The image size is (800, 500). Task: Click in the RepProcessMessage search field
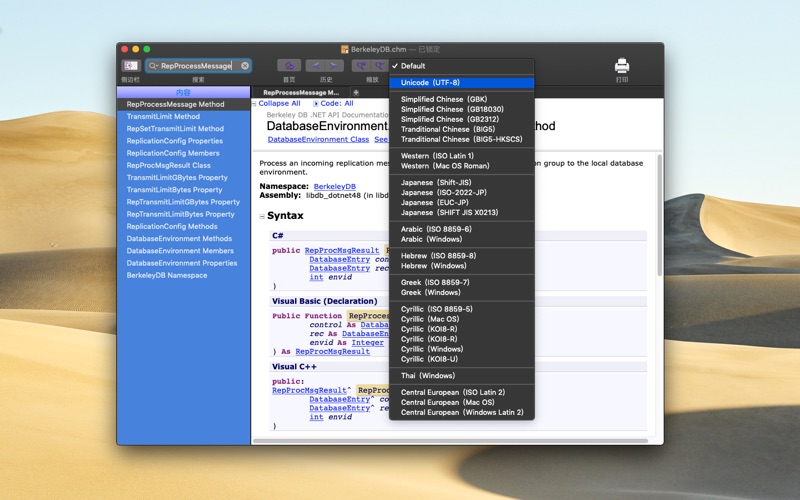point(196,66)
